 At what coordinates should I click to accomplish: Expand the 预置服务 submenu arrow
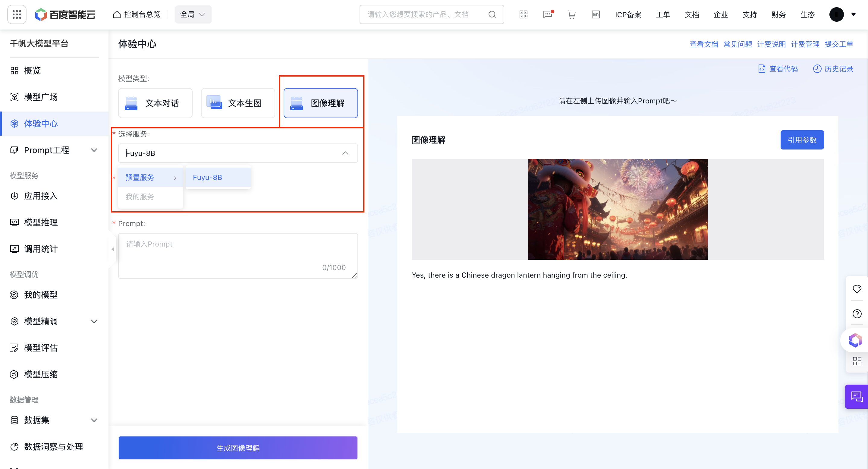[x=175, y=178]
